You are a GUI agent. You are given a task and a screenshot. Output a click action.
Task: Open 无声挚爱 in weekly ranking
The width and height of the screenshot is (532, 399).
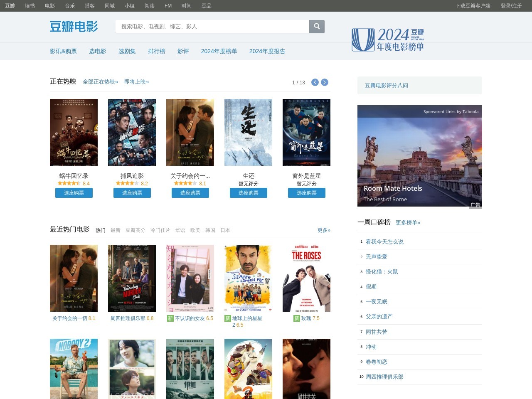point(377,256)
